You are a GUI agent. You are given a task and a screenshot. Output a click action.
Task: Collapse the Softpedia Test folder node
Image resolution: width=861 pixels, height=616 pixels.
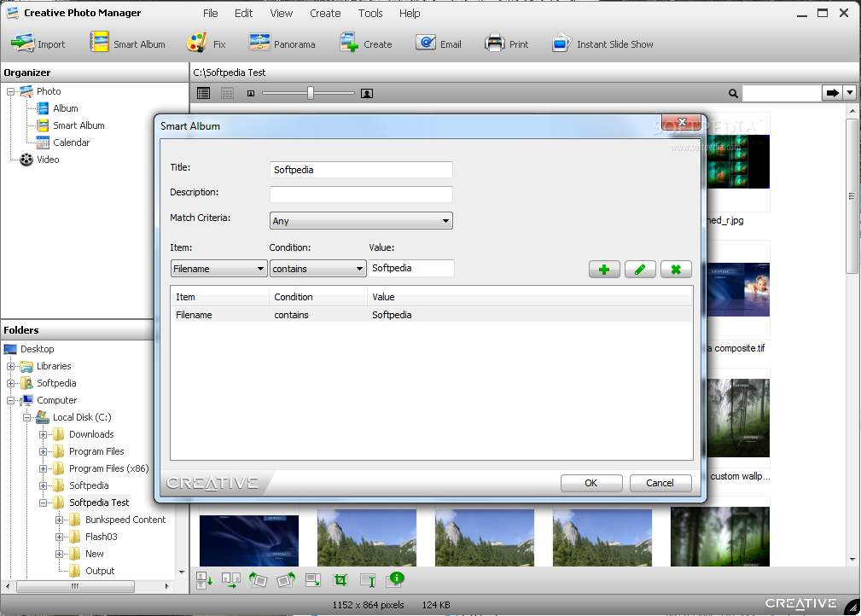pyautogui.click(x=43, y=503)
